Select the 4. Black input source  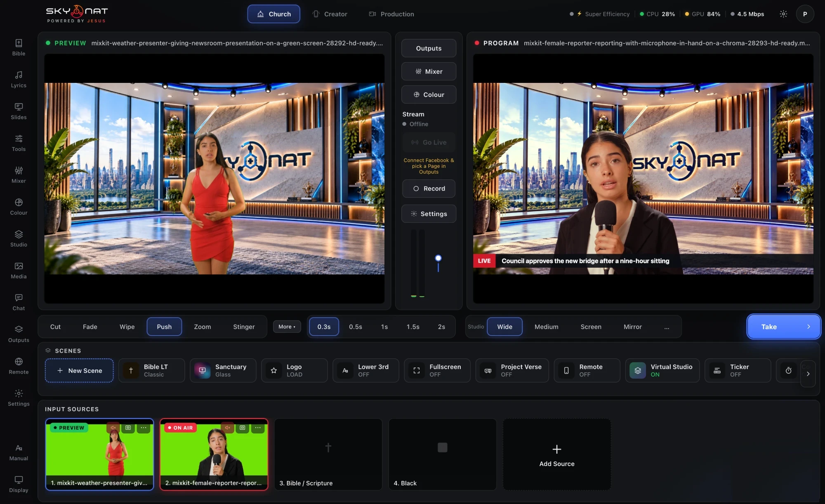tap(442, 455)
